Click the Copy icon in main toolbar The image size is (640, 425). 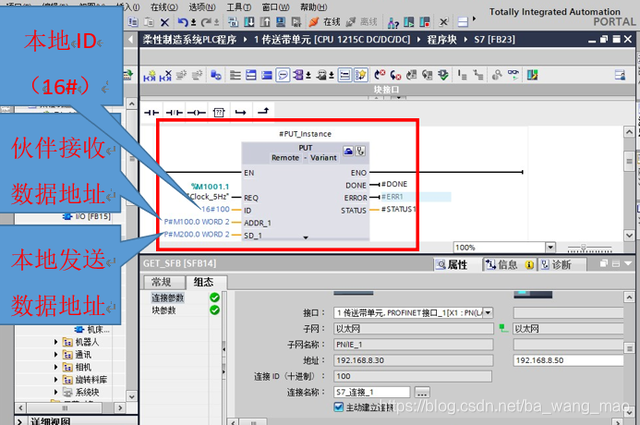pos(133,22)
